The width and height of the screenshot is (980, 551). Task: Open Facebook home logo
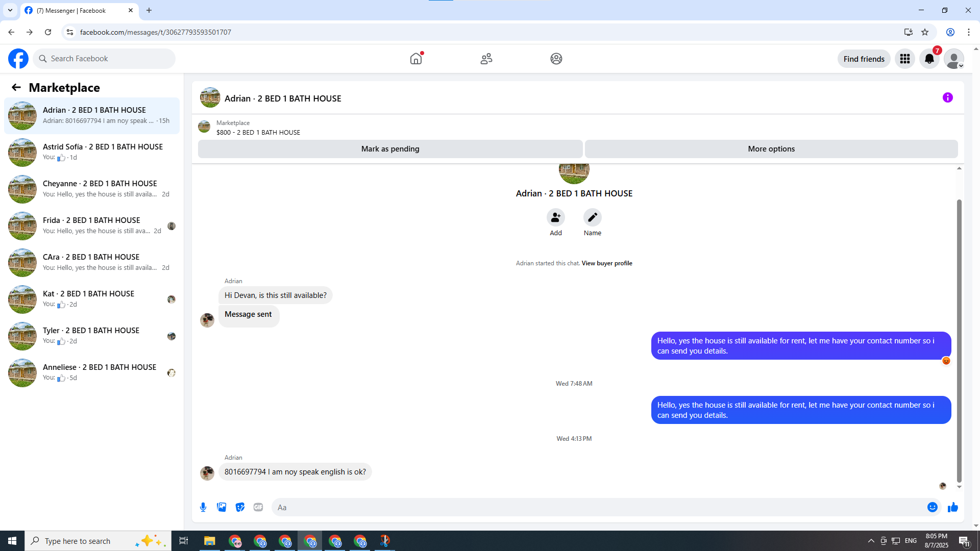[x=18, y=59]
